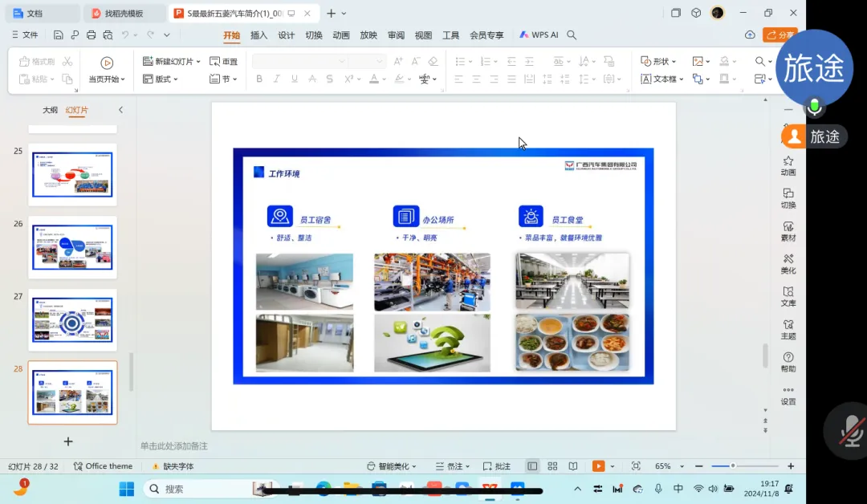Open the 大纲 outline tab
This screenshot has height=504, width=867.
(x=50, y=110)
